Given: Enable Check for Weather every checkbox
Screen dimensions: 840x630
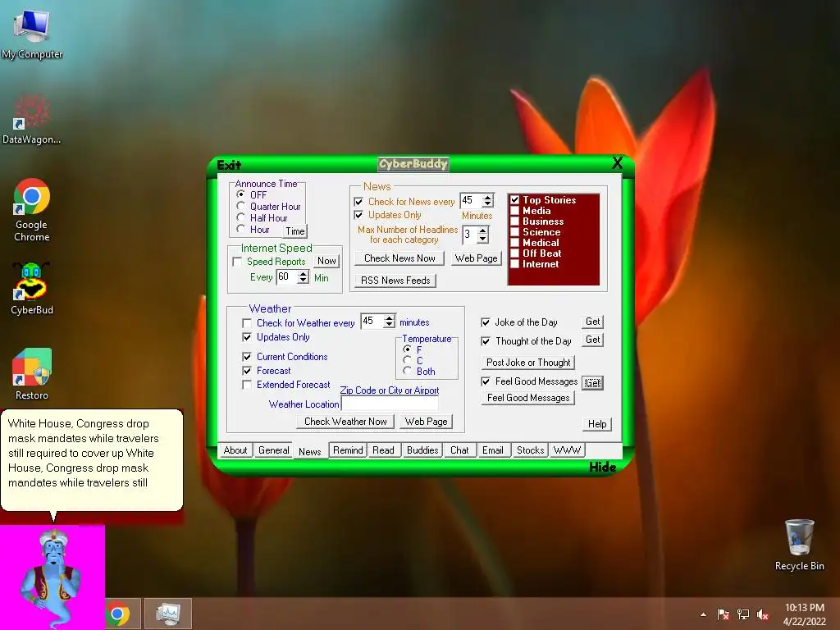Looking at the screenshot, I should pos(247,323).
